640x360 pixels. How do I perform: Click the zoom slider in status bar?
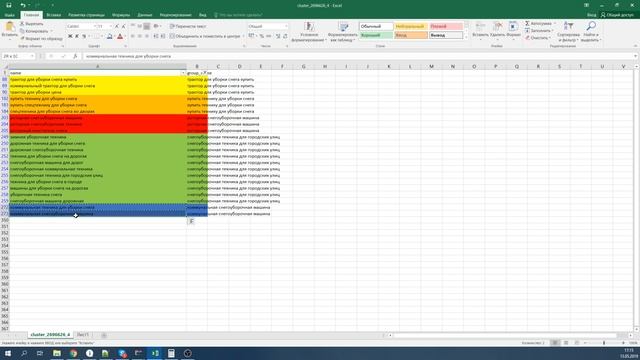click(x=604, y=343)
